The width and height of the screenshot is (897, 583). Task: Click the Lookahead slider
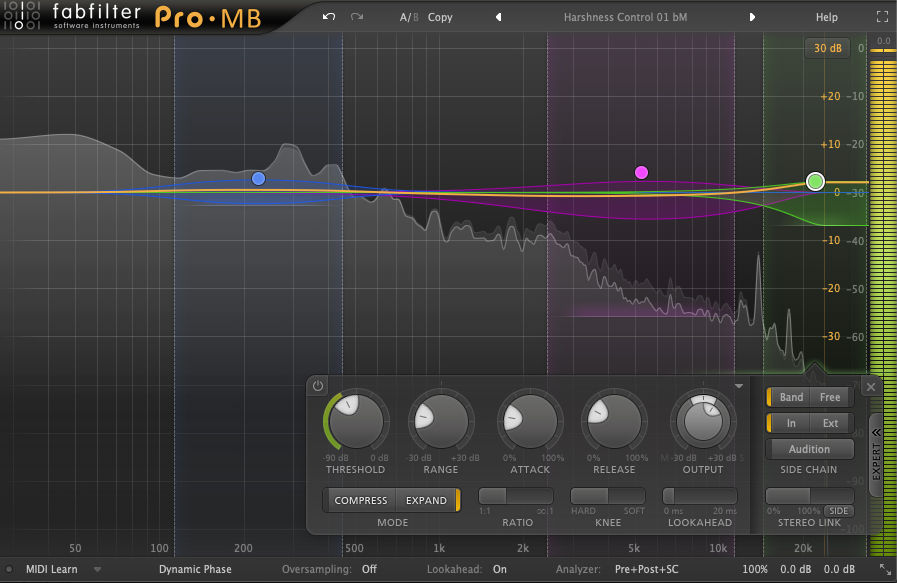700,495
